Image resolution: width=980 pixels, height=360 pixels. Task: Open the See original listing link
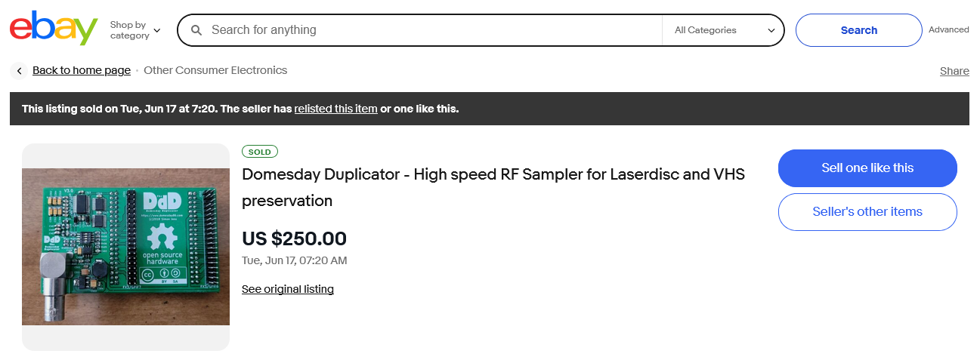(x=287, y=289)
